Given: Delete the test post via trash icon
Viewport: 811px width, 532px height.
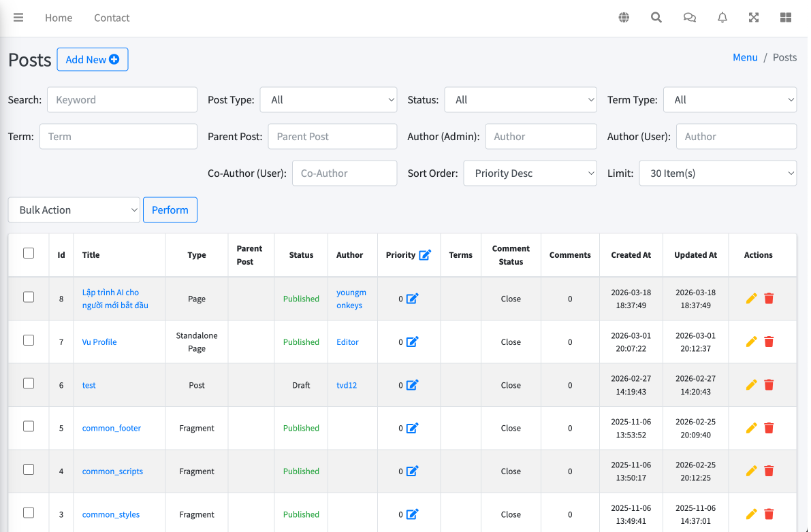Looking at the screenshot, I should coord(769,385).
